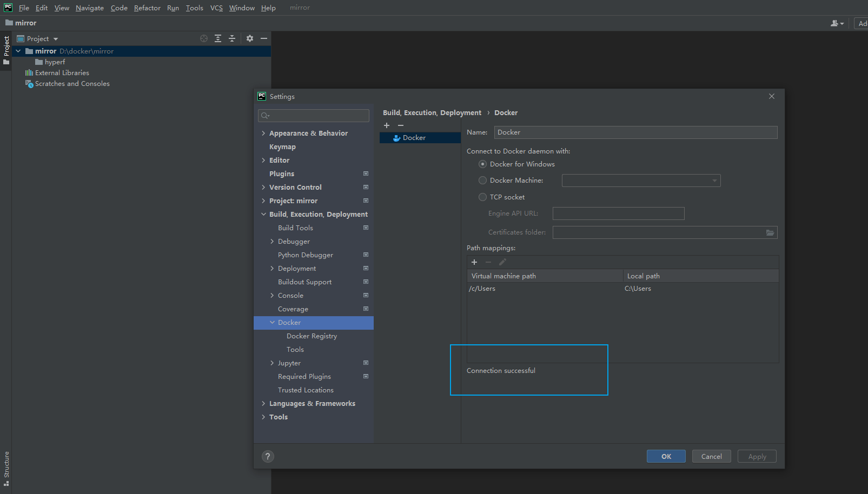The width and height of the screenshot is (868, 494).
Task: Click the Cancel button
Action: click(712, 456)
